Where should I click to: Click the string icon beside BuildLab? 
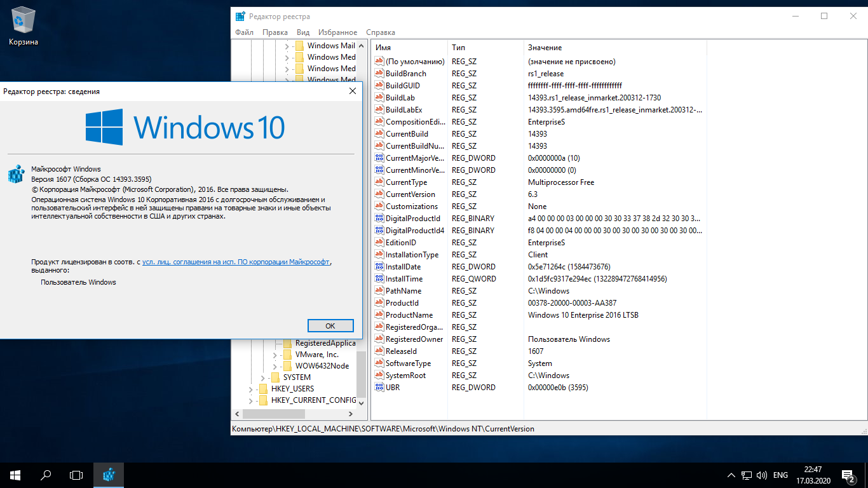[x=379, y=98]
